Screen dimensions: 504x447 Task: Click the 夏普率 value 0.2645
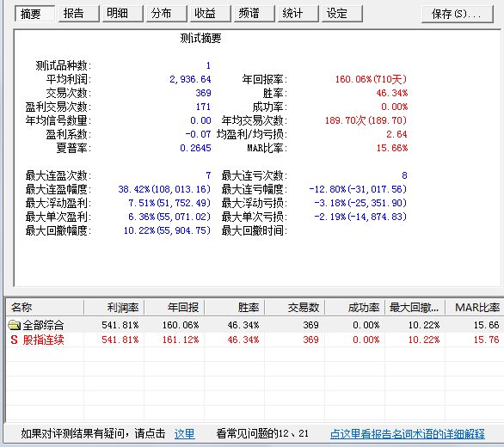(195, 148)
